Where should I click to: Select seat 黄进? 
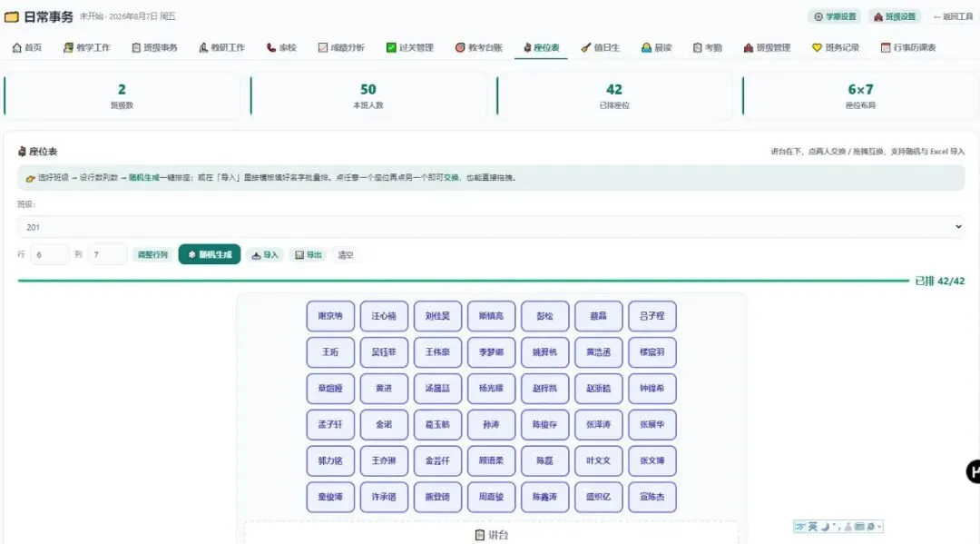point(384,389)
